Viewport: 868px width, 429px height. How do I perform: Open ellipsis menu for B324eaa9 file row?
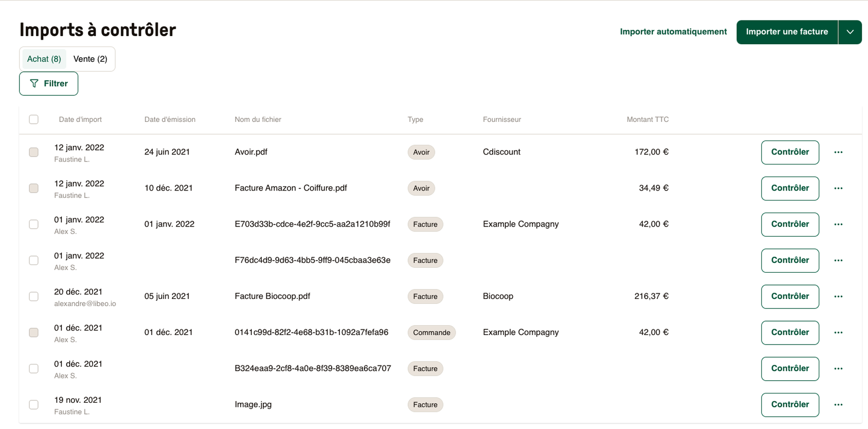(838, 369)
